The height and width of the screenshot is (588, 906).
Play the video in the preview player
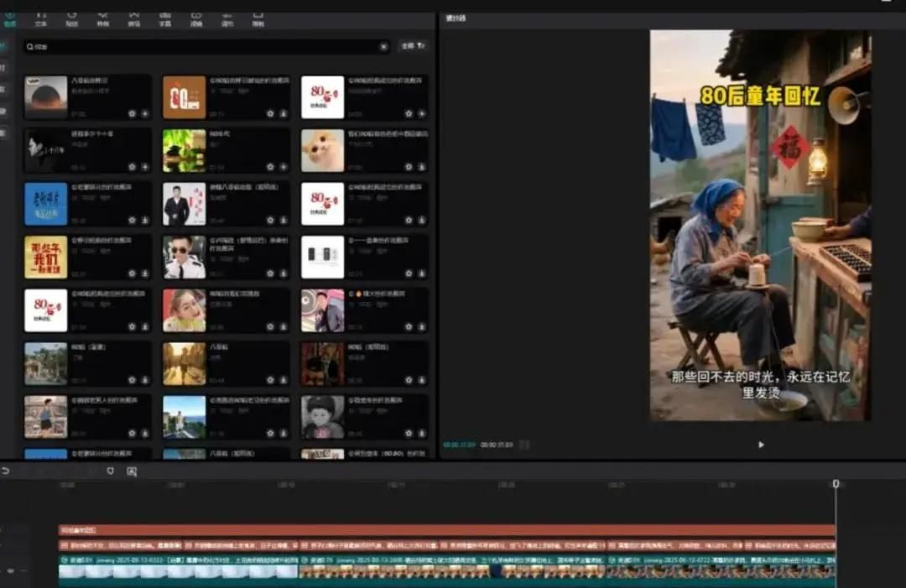point(761,445)
